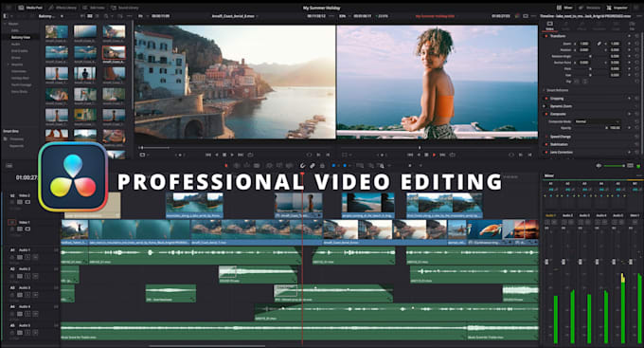This screenshot has height=348, width=644.
Task: Open the Metadata panel
Action: point(589,8)
